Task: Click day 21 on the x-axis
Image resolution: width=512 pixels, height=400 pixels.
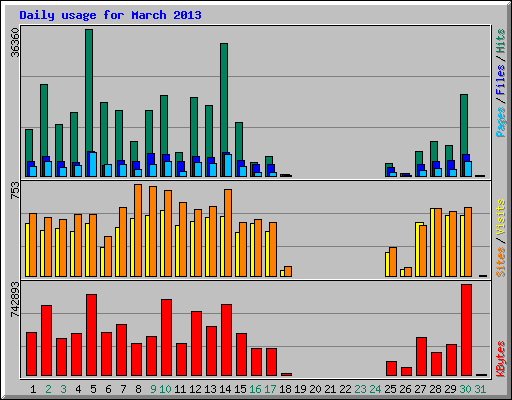Action: pyautogui.click(x=330, y=389)
